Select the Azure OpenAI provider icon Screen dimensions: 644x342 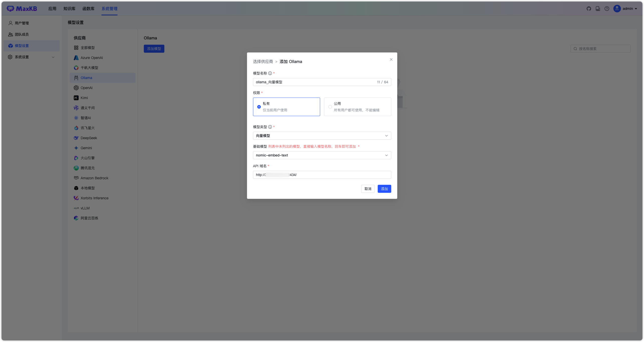click(76, 58)
